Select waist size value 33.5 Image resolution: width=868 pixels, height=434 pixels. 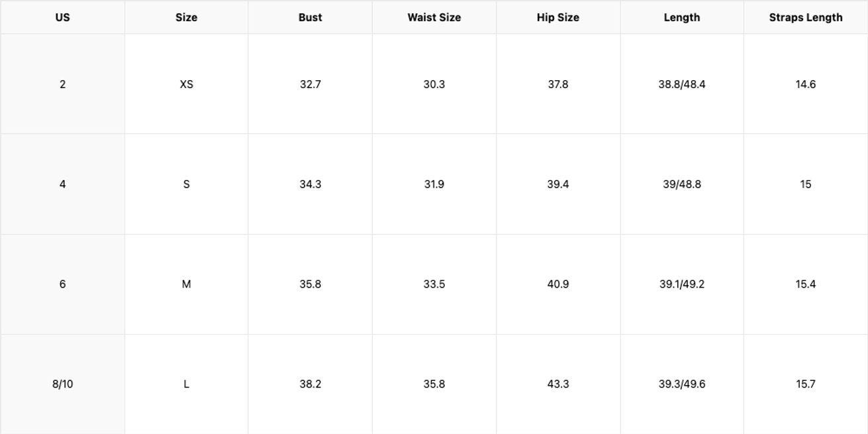point(434,284)
